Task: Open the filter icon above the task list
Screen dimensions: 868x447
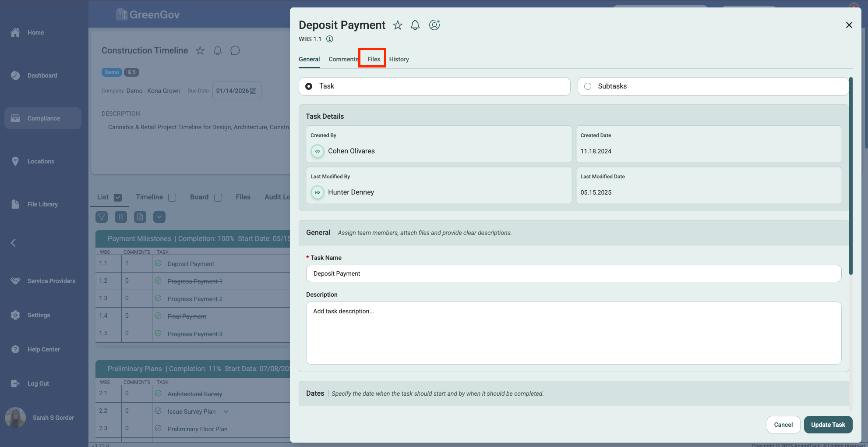Action: (x=102, y=217)
